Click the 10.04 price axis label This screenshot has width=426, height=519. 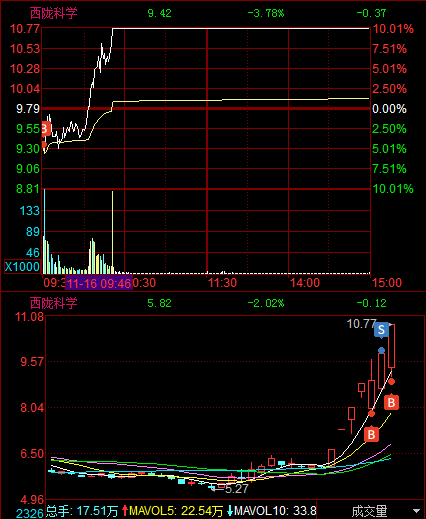[x=25, y=89]
